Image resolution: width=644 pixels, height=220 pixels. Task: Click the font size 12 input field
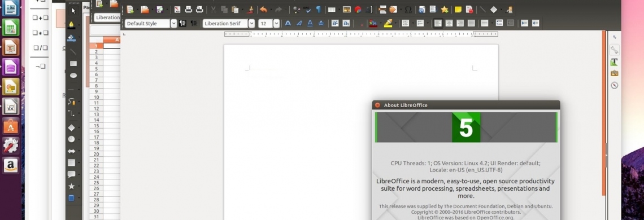tap(266, 23)
